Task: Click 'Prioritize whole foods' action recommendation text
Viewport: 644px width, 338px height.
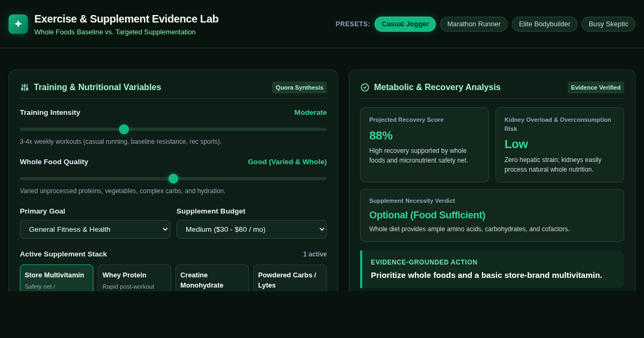Action: click(486, 275)
